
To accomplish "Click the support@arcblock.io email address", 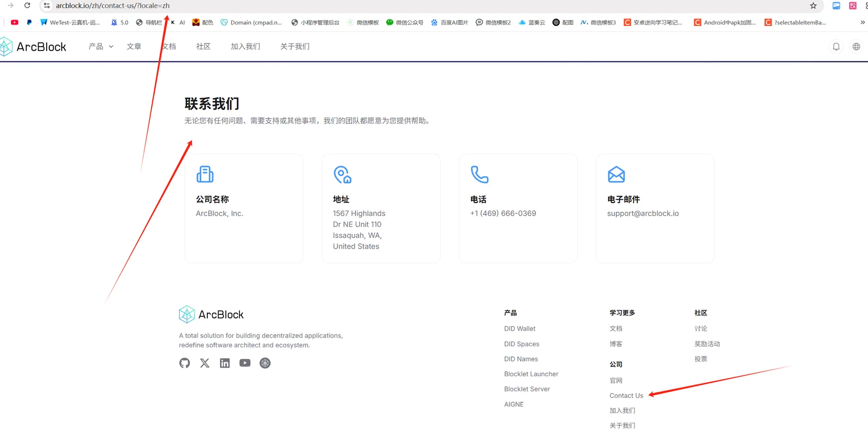I will [x=643, y=213].
